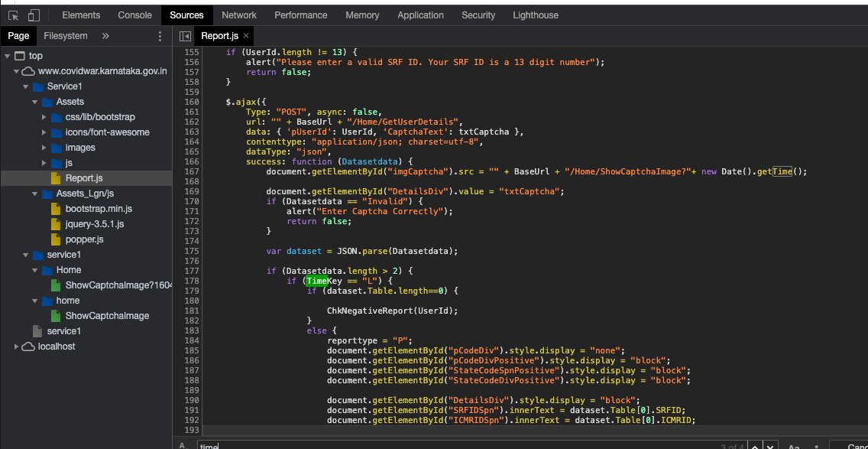Screen dimensions: 868x449
Task: Expand the localhost domain
Action: pyautogui.click(x=16, y=347)
